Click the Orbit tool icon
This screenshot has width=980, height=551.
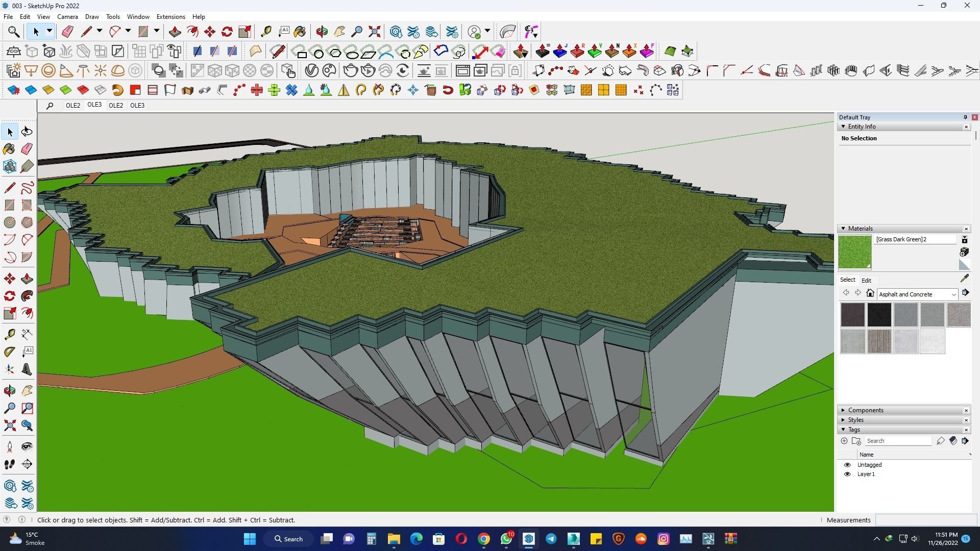[x=9, y=390]
